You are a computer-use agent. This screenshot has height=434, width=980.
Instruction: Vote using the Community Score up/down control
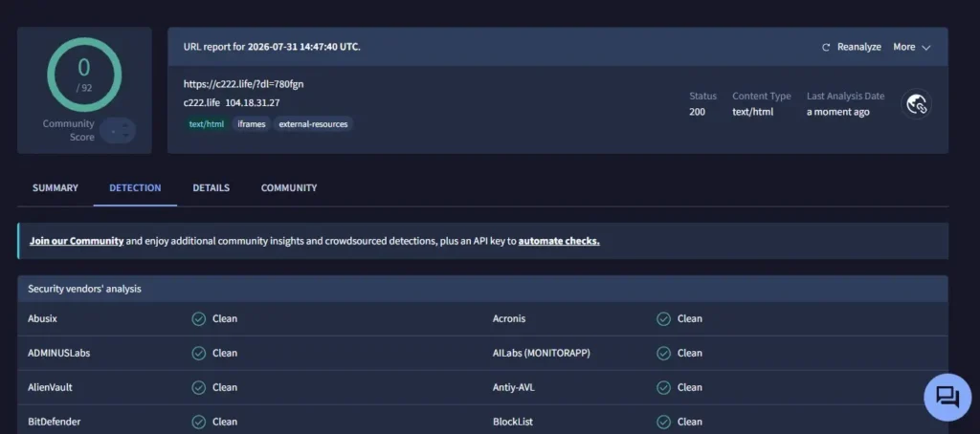(118, 131)
